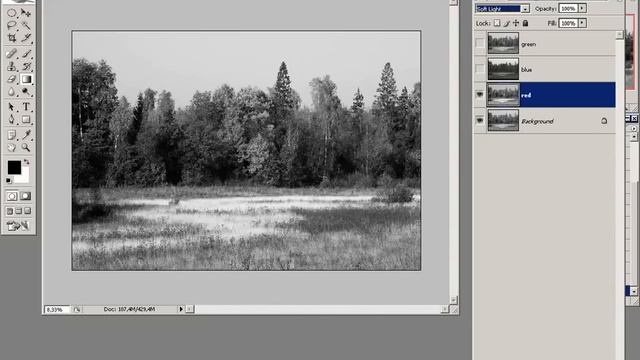
Task: Choose Full Screen Mode with Menu Bar
Action: (x=18, y=211)
